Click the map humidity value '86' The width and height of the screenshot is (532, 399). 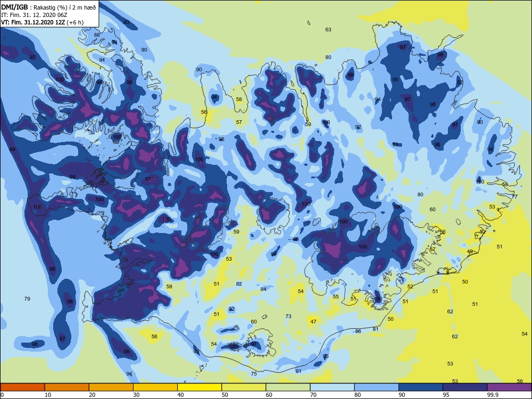358,331
